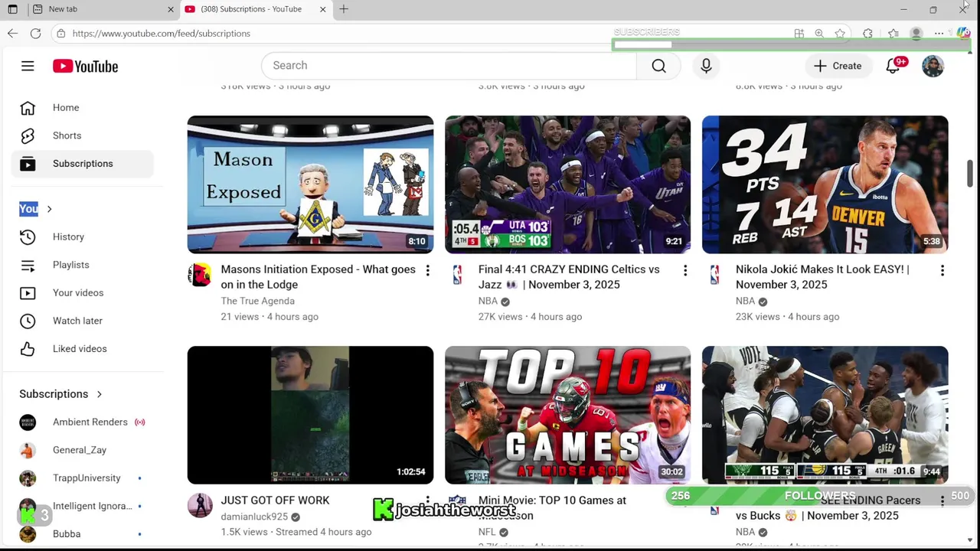
Task: Open damianluck925 channel name link
Action: (x=254, y=517)
